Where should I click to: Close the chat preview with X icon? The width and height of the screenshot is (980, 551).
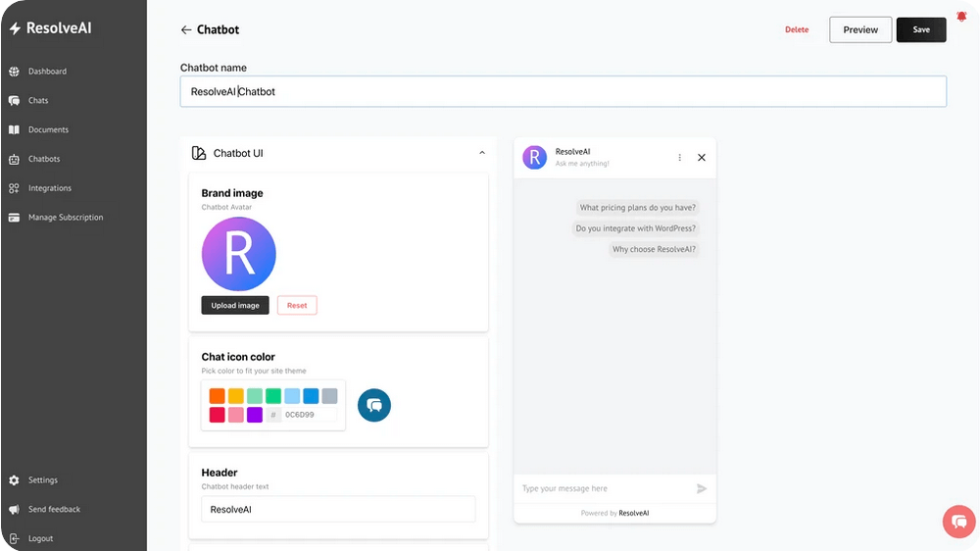click(x=702, y=157)
